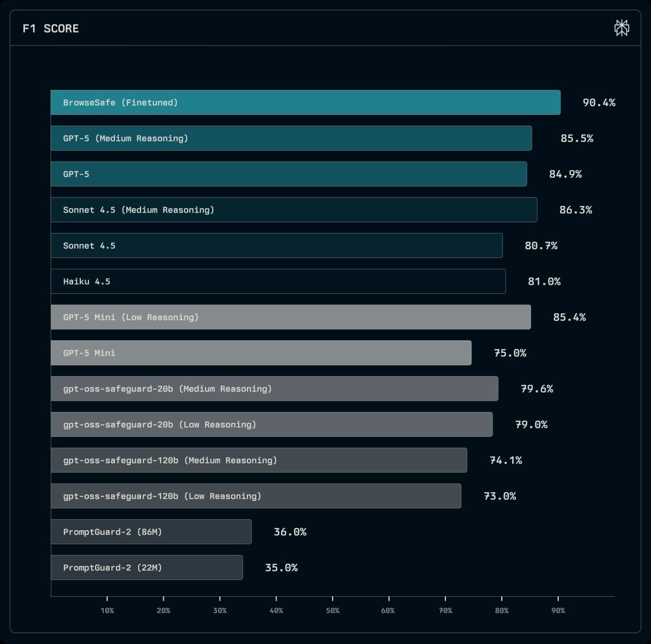The image size is (651, 644).
Task: Click the 90.4% score label
Action: tap(599, 102)
